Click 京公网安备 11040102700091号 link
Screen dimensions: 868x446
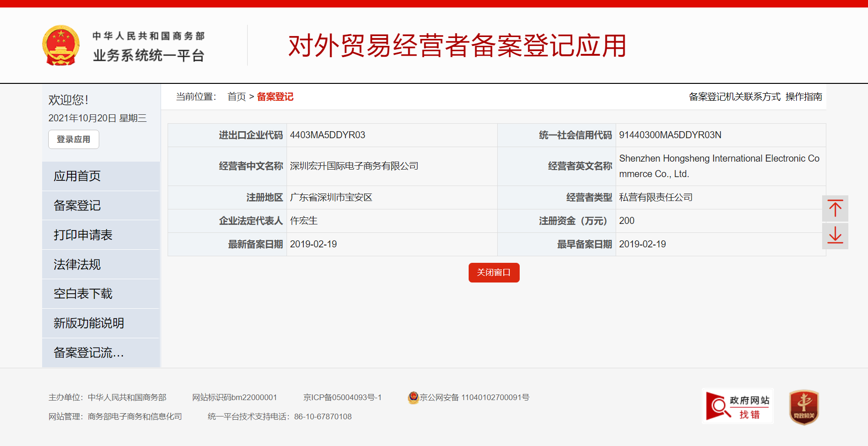point(475,397)
